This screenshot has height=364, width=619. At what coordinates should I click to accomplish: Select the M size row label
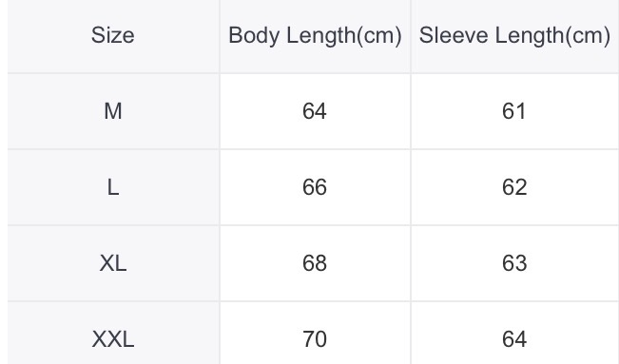tap(113, 111)
